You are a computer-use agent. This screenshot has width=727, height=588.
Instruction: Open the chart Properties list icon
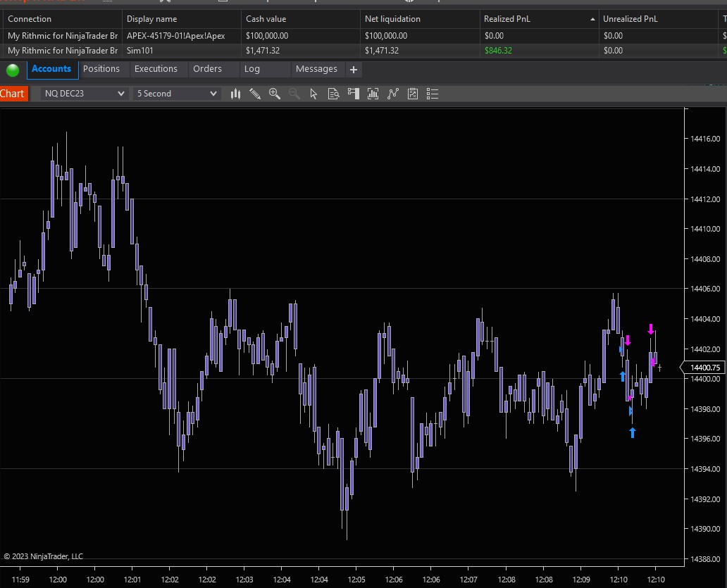(433, 94)
